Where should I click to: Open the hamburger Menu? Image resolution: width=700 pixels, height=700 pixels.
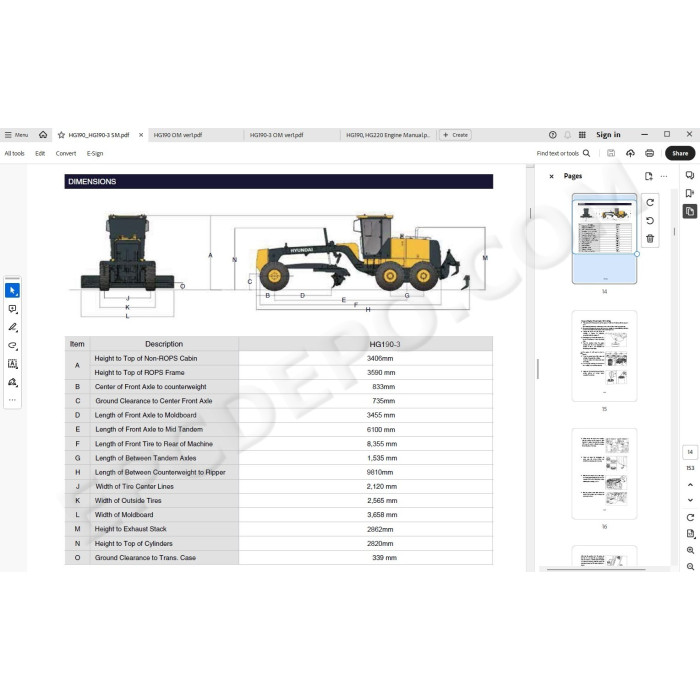click(16, 135)
